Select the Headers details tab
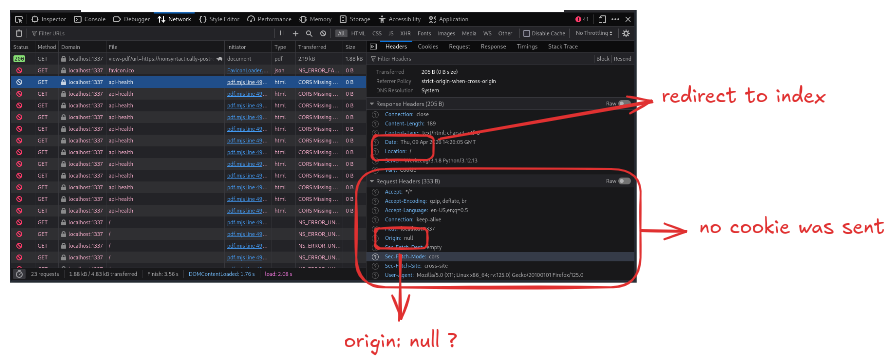The height and width of the screenshot is (364, 895). click(x=396, y=47)
